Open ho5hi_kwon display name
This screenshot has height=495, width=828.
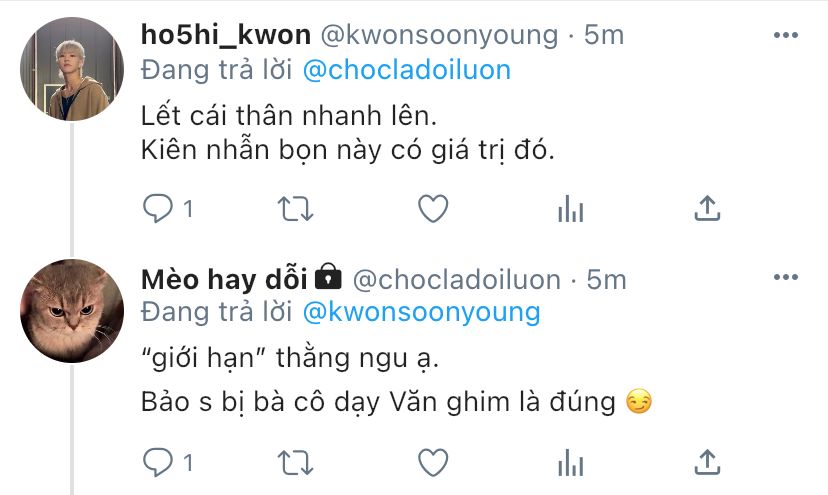pyautogui.click(x=225, y=35)
